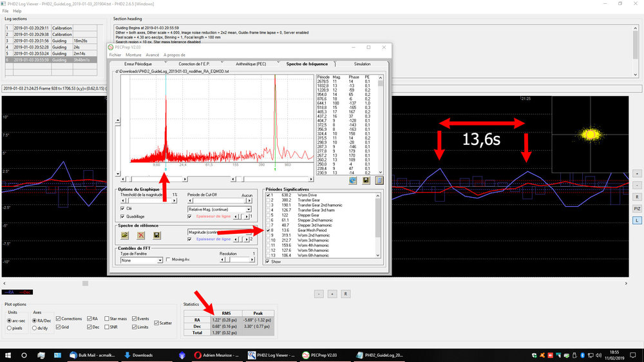The width and height of the screenshot is (644, 362).
Task: Click the taskbar icon left of Bulk Mail
Action: (x=57, y=355)
